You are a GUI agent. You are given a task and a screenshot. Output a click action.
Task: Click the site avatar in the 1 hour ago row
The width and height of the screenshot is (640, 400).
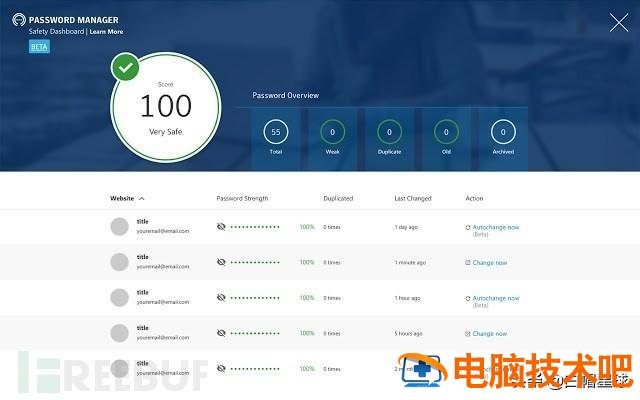[x=120, y=298]
